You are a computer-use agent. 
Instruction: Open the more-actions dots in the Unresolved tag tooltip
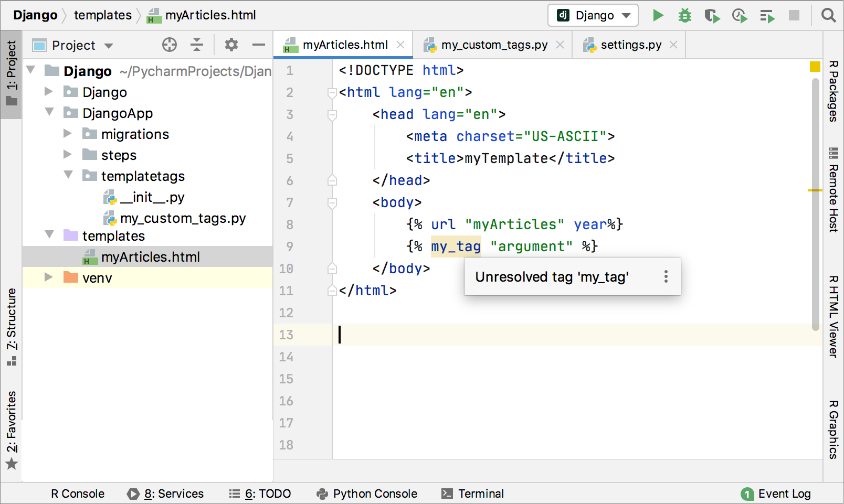click(x=666, y=276)
